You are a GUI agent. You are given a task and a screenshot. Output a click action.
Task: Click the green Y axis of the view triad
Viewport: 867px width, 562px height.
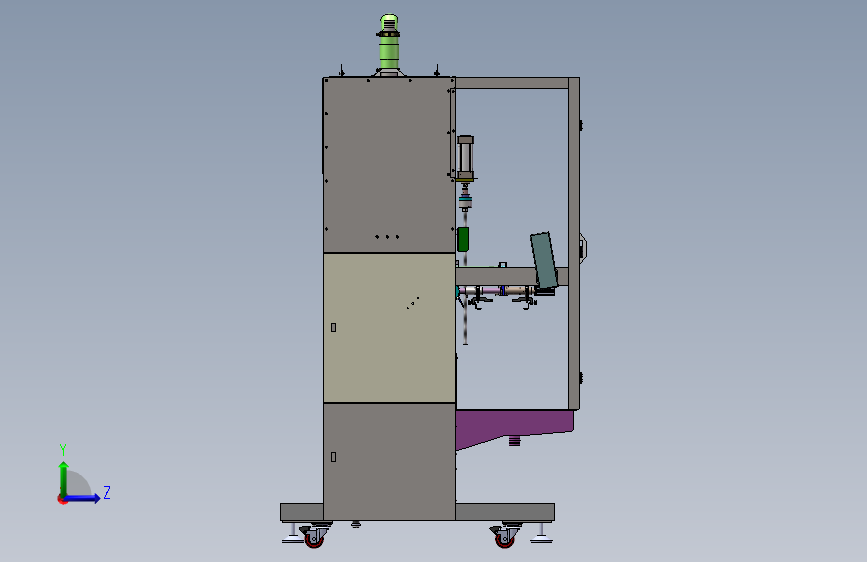64,479
